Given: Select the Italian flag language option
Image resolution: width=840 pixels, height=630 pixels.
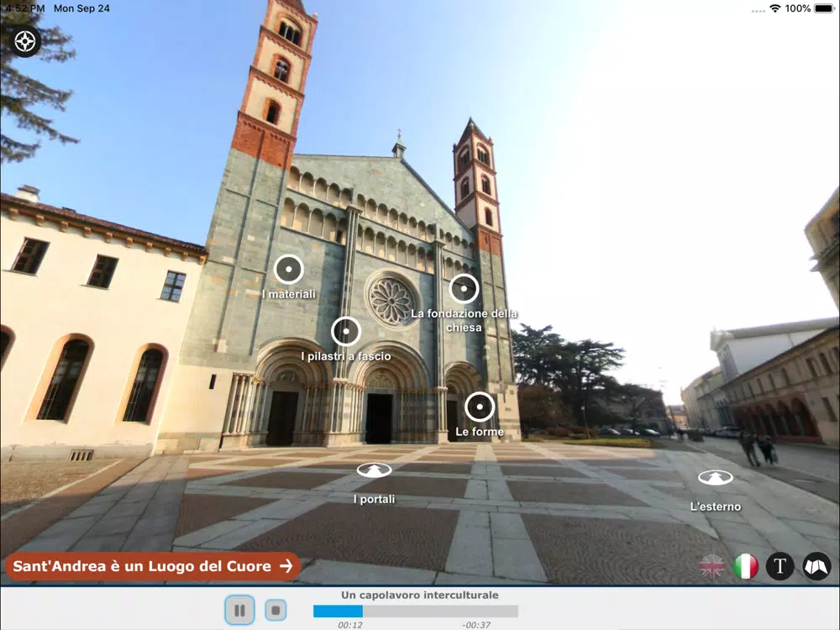Looking at the screenshot, I should (746, 566).
